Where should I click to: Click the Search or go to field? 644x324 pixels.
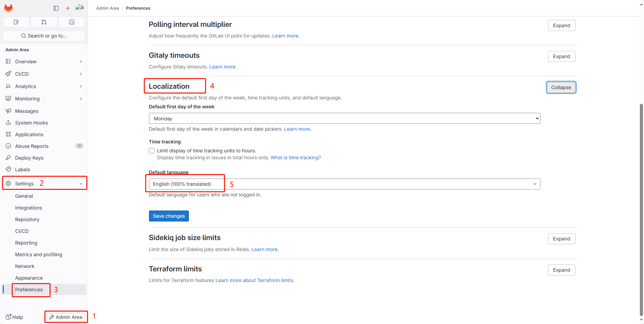tap(44, 36)
